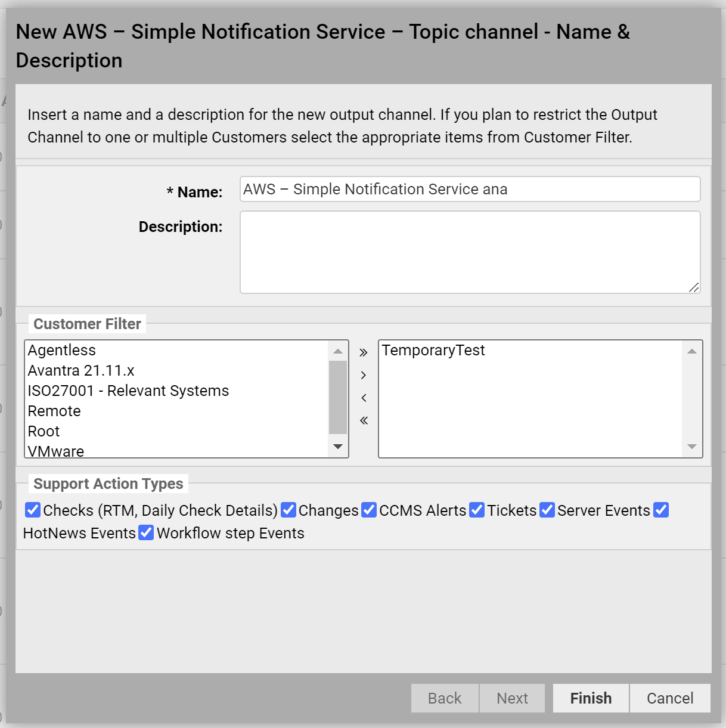Toggle the Workflow step Events checkbox
Viewport: 726px width, 728px height.
click(147, 532)
